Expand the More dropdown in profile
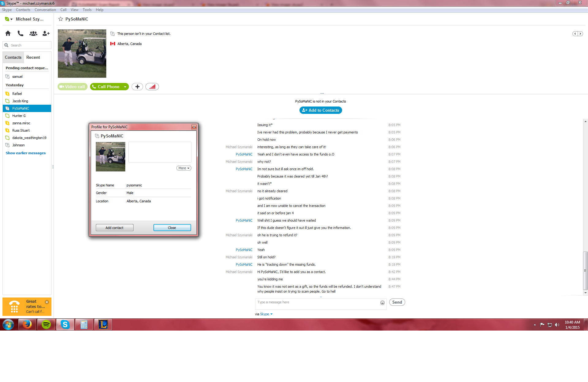588x382 pixels. [x=184, y=168]
